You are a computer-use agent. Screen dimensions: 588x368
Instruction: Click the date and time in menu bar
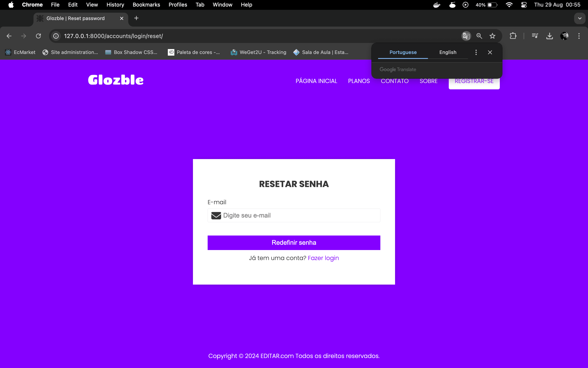tap(557, 5)
